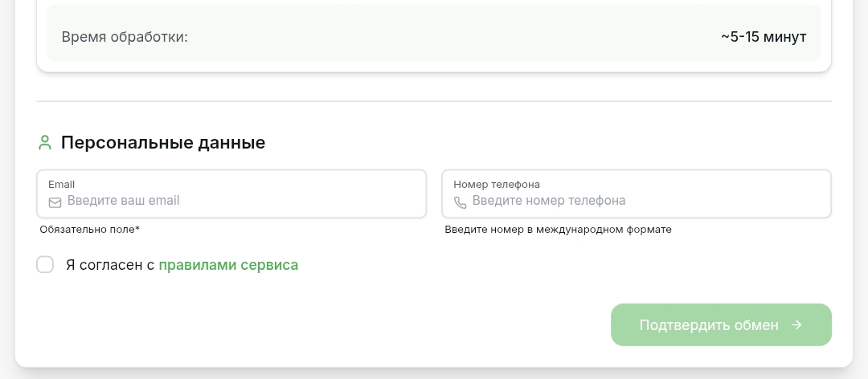Image resolution: width=868 pixels, height=379 pixels.
Task: Click the Персональные данные heading
Action: click(163, 143)
